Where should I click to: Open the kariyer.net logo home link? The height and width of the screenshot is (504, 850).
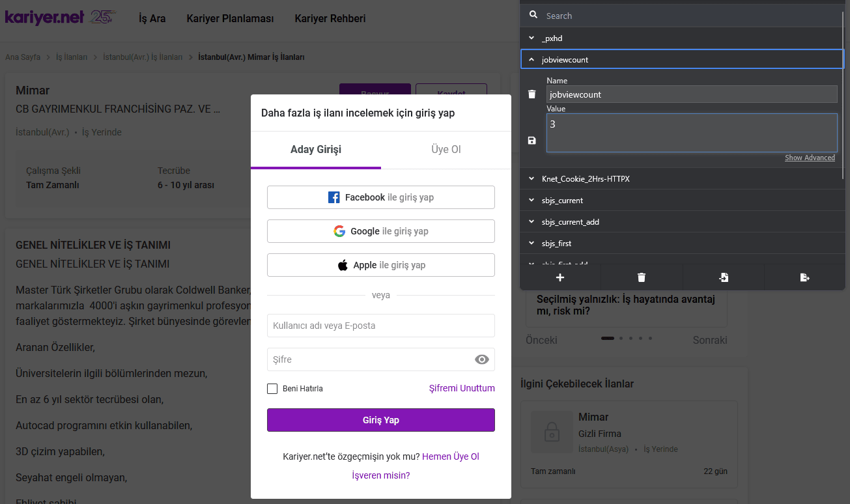44,18
